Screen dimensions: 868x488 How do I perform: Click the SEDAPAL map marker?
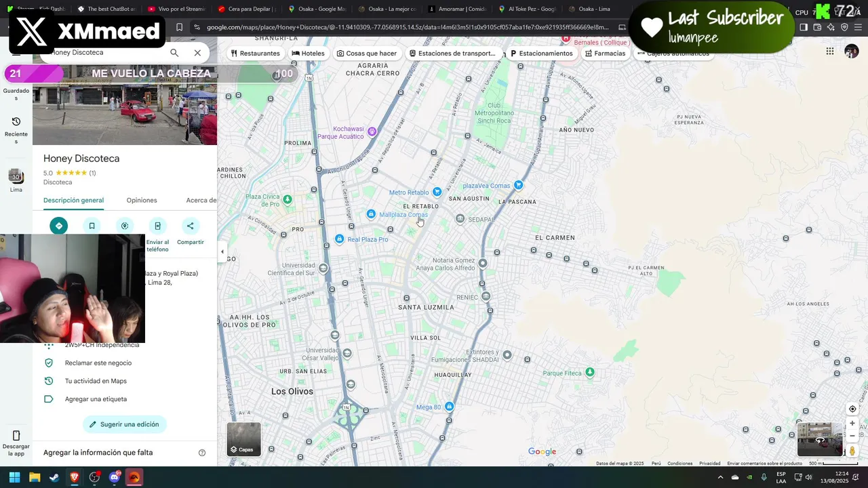pos(460,218)
